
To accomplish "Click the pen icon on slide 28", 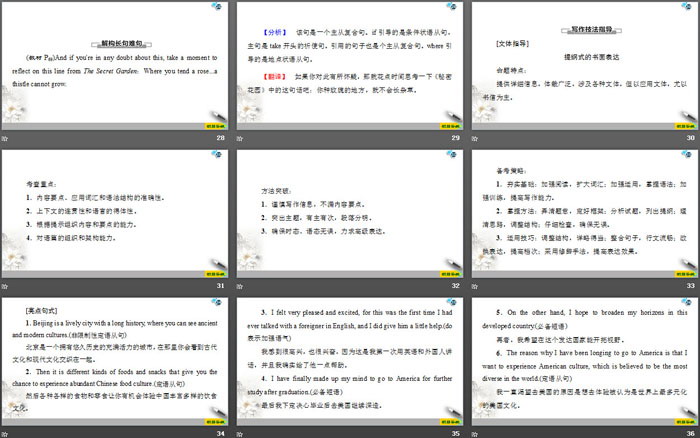I will pyautogui.click(x=218, y=116).
